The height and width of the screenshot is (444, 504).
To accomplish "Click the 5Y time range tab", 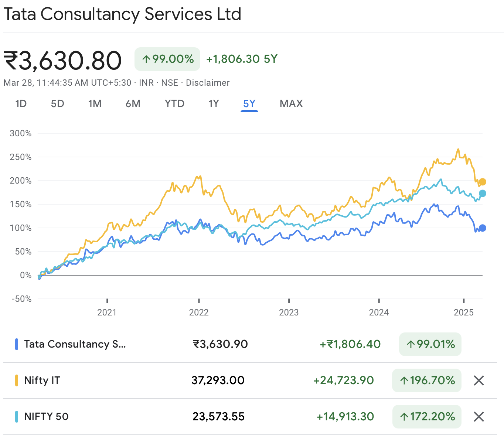I will click(x=249, y=104).
